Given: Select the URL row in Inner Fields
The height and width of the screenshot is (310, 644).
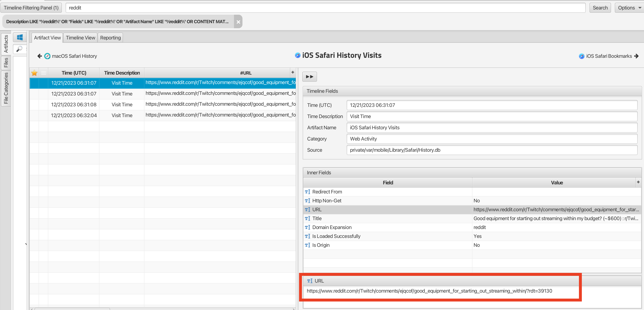Looking at the screenshot, I should 472,210.
